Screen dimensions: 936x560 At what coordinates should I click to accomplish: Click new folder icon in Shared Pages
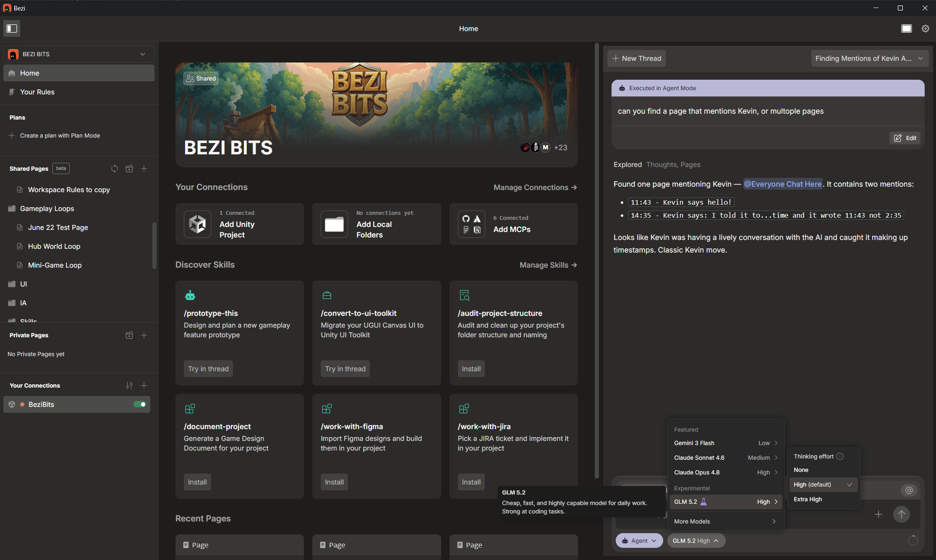tap(129, 169)
